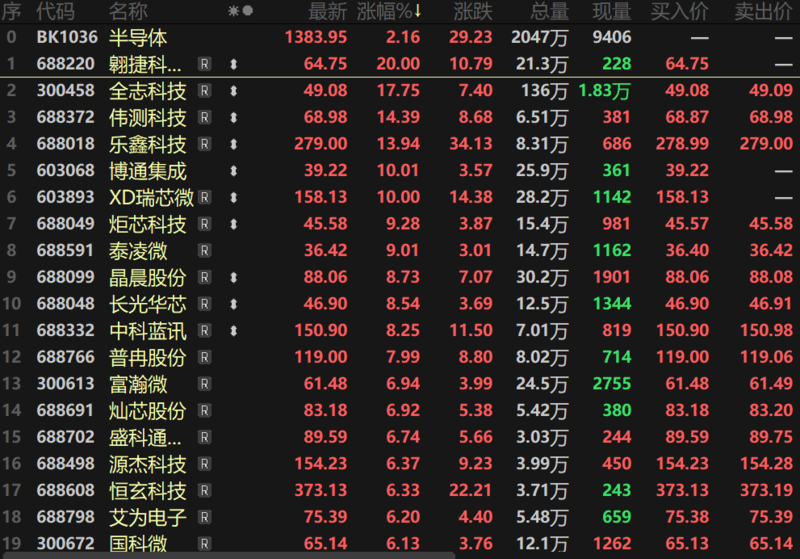Screen dimensions: 800x559
Task: Click sell price 154.28 for 源杰科技
Action: pos(766,464)
